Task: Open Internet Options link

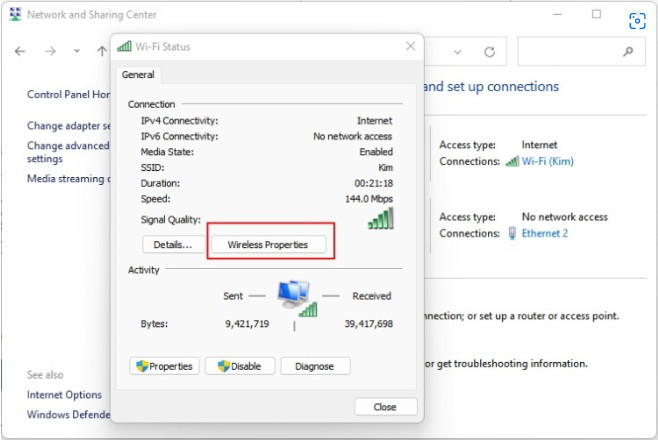Action: (64, 395)
